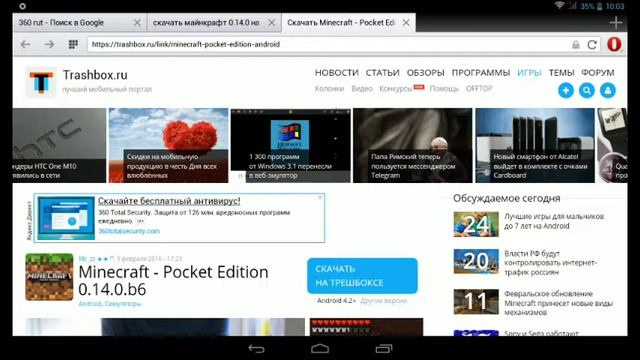Go forward with the browser forward arrow
Viewport: 640px width, 360px height.
[x=49, y=44]
